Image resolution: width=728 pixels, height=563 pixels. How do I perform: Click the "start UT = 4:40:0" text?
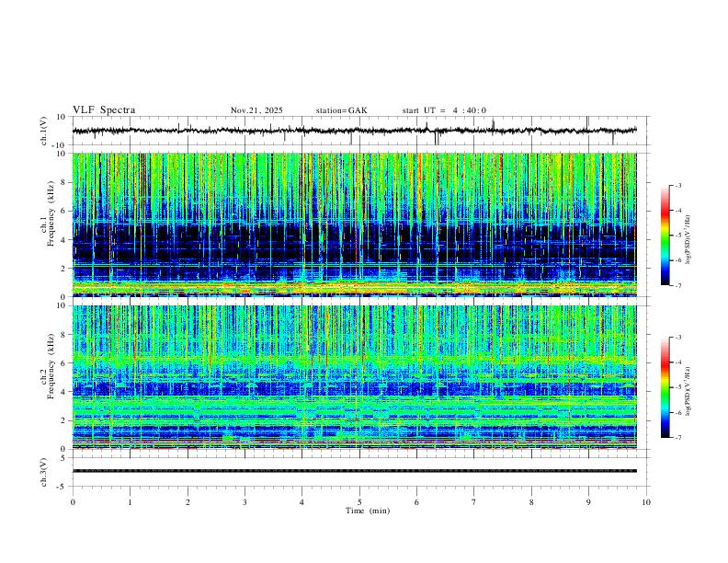[x=444, y=110]
